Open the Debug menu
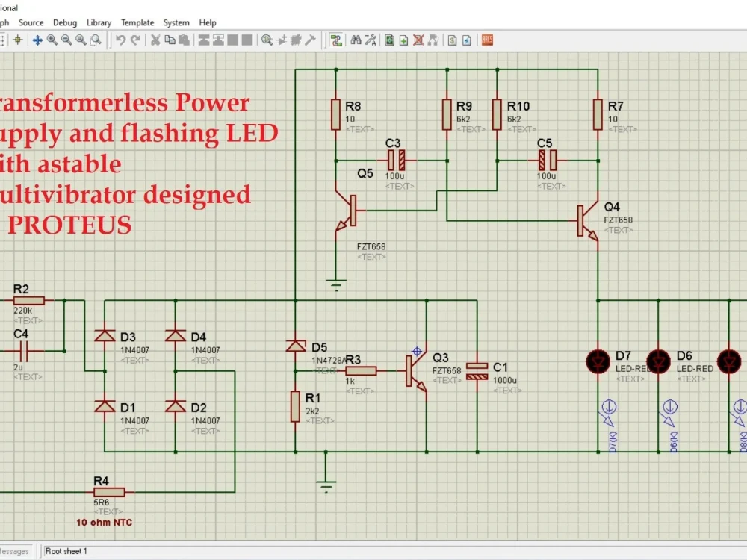This screenshot has width=747, height=560. pos(65,22)
